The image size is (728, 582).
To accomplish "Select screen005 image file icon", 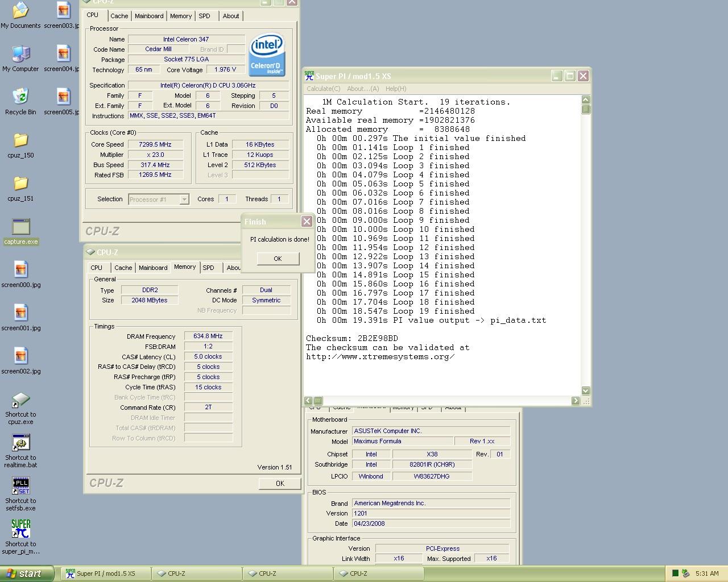I will 63,102.
